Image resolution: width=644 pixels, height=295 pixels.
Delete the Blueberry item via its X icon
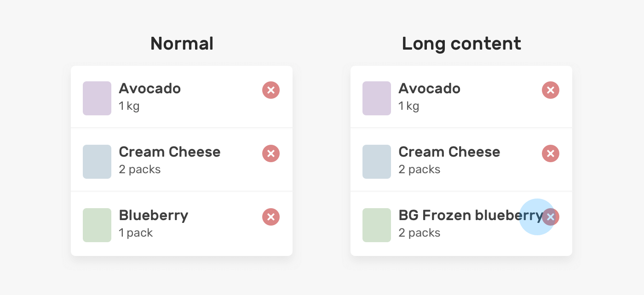[x=271, y=217]
